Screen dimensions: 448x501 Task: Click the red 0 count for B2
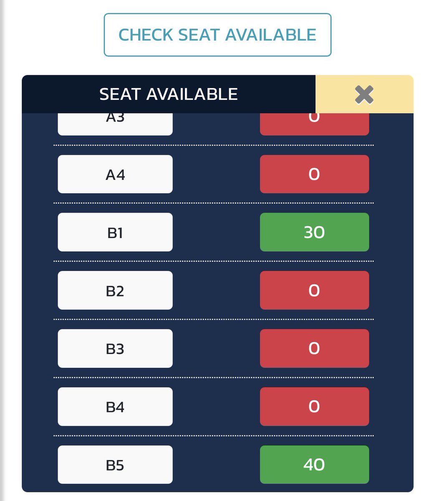[x=314, y=290]
